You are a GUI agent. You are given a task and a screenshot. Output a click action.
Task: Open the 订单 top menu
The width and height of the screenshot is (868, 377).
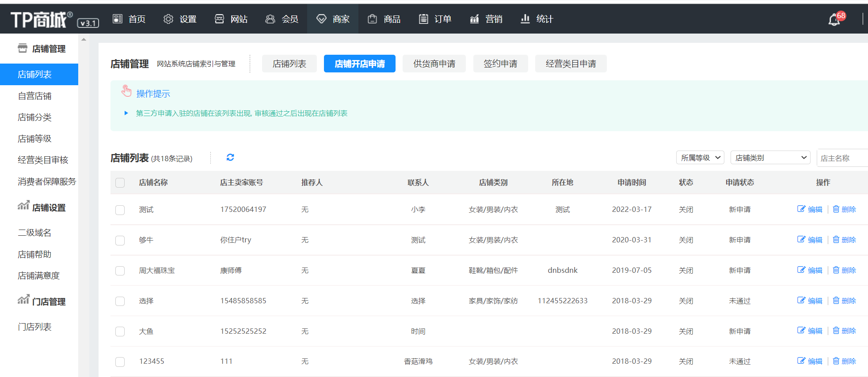[x=435, y=19]
